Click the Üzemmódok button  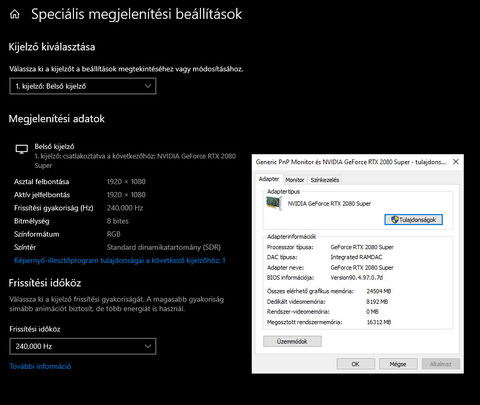coord(292,341)
